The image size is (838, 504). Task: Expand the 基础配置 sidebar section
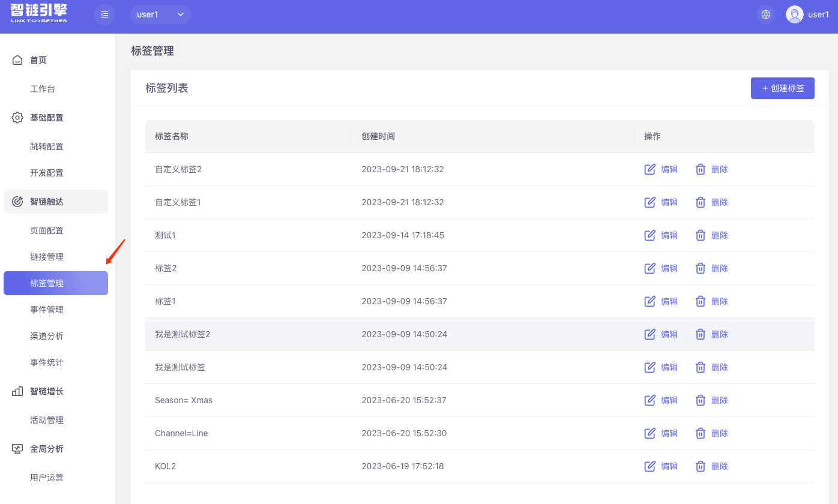(x=47, y=118)
